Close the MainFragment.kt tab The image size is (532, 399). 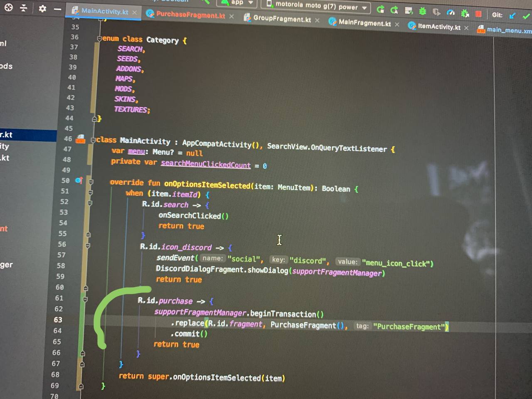click(397, 25)
